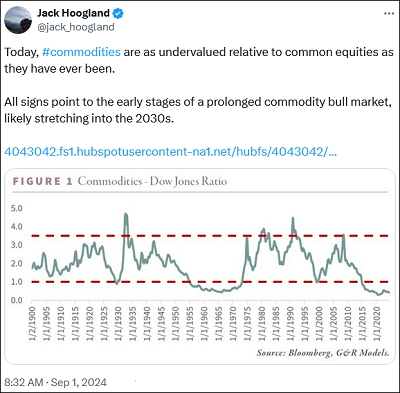Open Jack Hoogland's profile avatar

click(18, 20)
